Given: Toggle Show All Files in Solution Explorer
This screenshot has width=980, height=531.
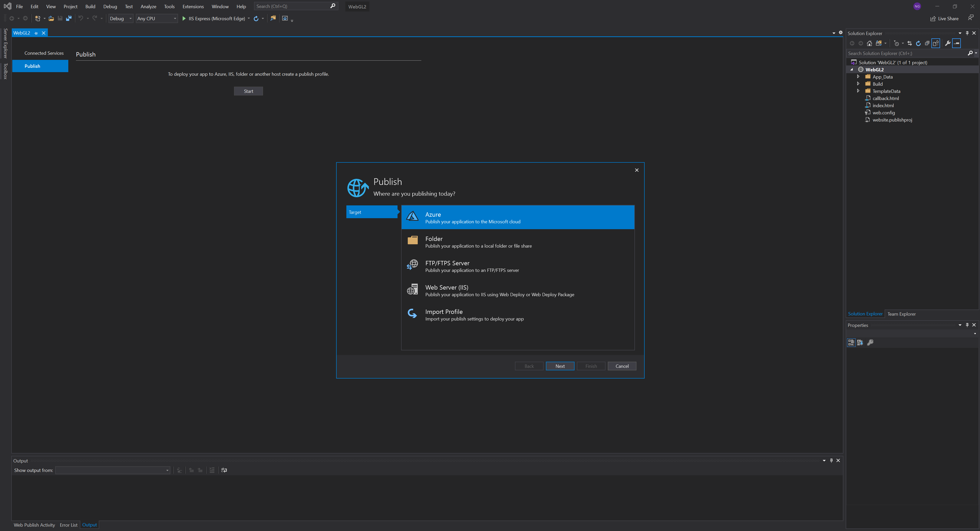Looking at the screenshot, I should point(936,43).
